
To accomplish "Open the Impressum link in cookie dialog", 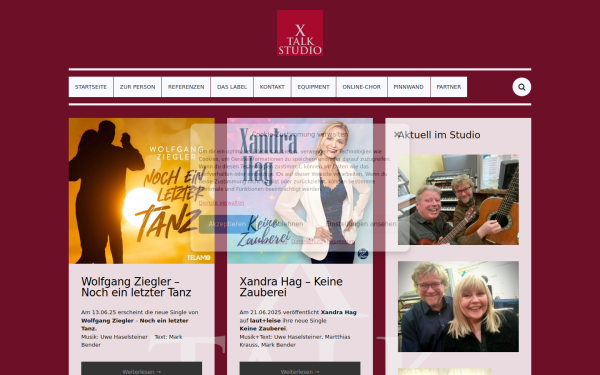I will 341,241.
